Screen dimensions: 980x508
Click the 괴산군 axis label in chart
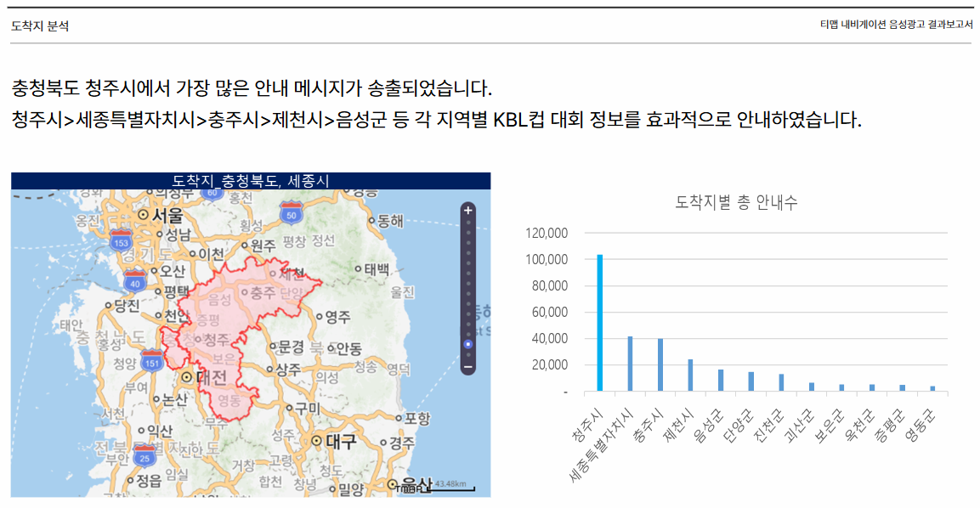point(799,425)
